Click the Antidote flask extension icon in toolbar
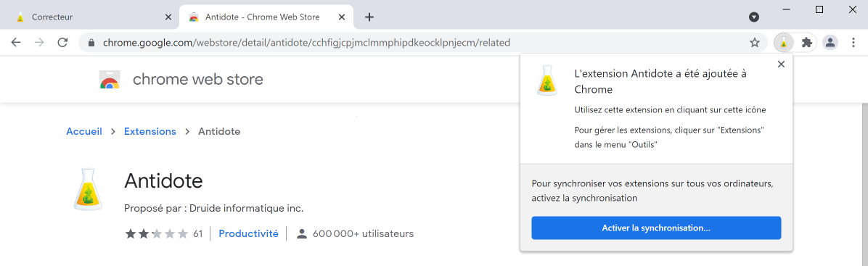 tap(783, 43)
